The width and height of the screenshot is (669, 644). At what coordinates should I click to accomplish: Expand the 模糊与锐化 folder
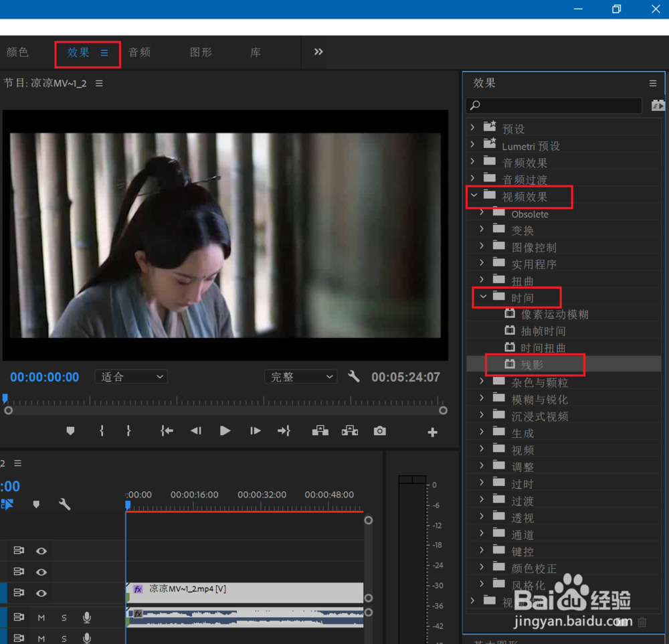tap(482, 398)
